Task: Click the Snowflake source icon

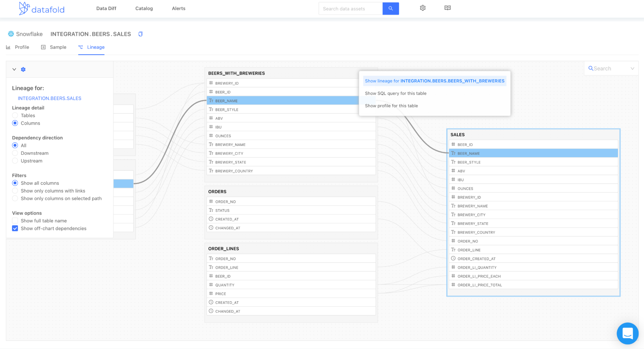Action: (x=11, y=34)
